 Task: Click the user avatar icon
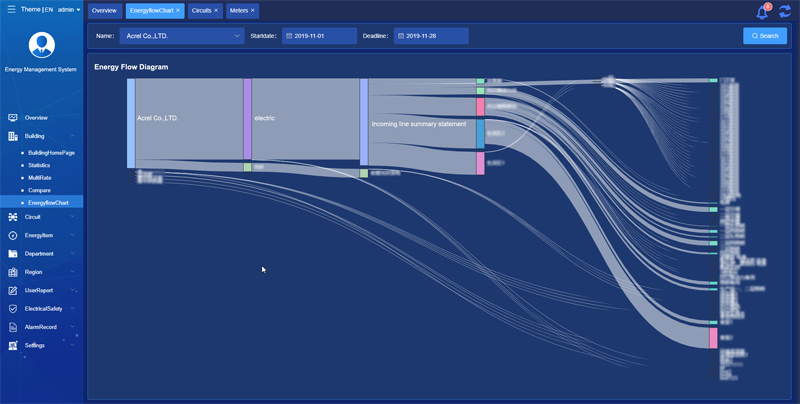tap(42, 45)
